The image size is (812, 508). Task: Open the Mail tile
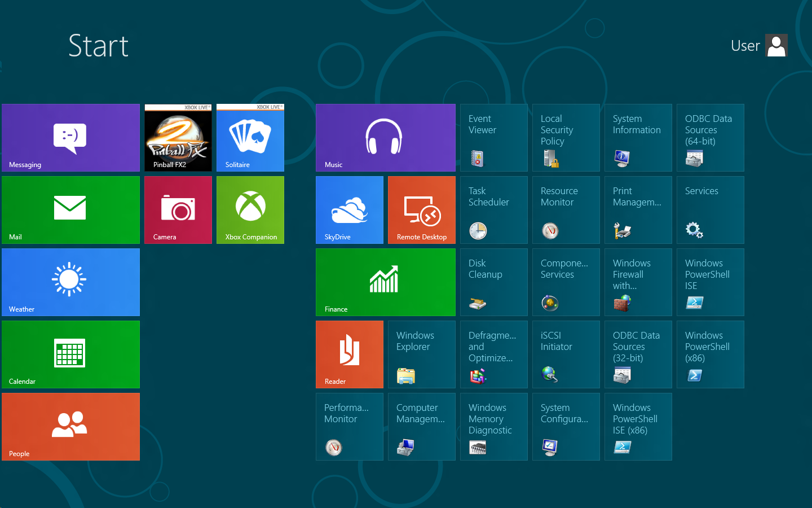[x=70, y=210]
